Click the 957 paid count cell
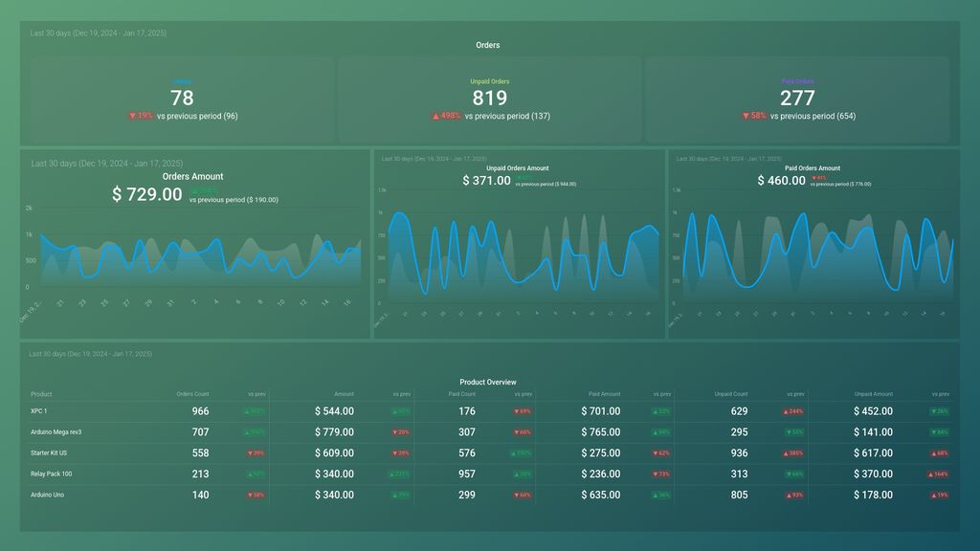 [x=467, y=474]
